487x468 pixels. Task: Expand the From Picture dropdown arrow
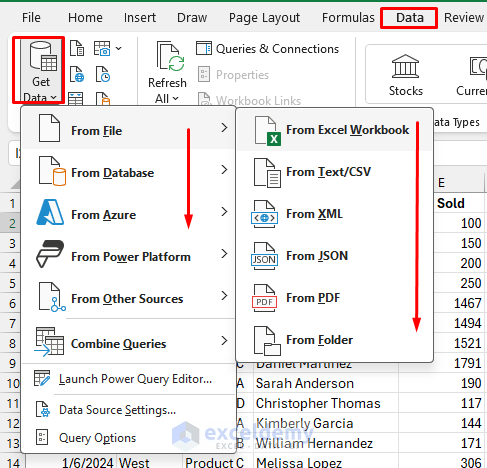point(119,49)
